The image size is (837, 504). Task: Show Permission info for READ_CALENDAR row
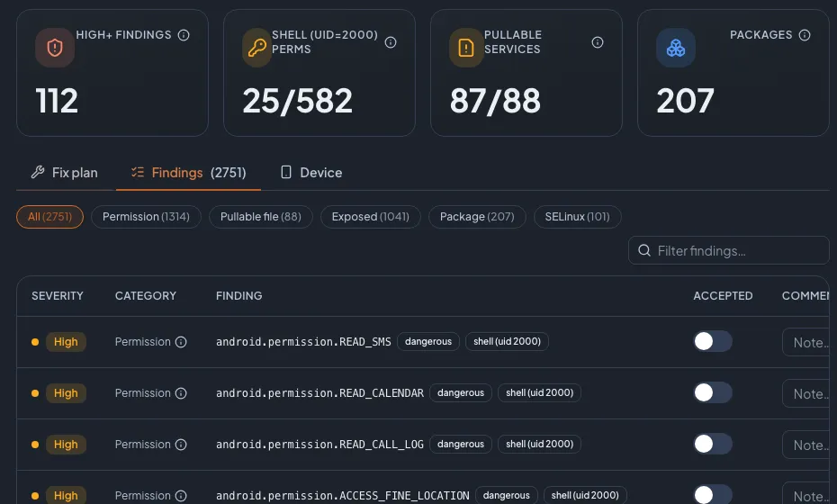(x=181, y=393)
